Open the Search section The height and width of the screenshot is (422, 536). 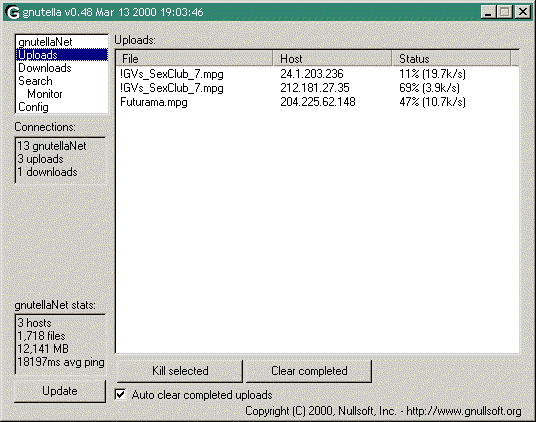click(x=62, y=81)
